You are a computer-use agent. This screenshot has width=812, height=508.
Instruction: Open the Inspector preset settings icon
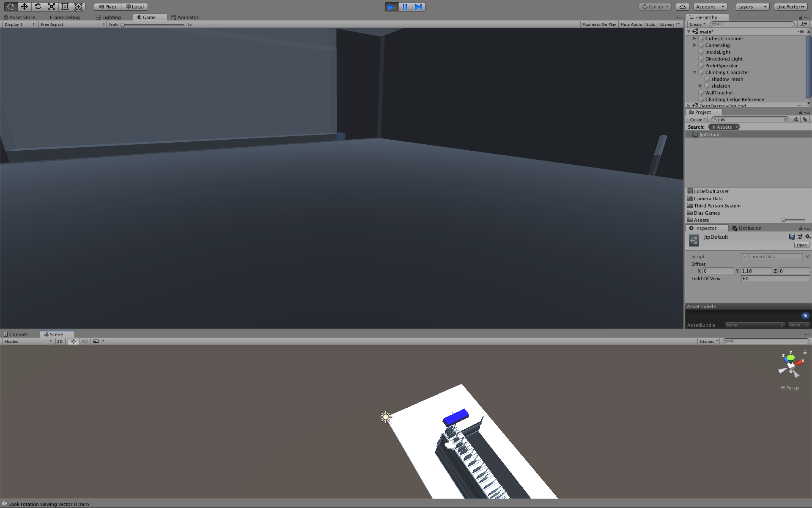point(800,237)
